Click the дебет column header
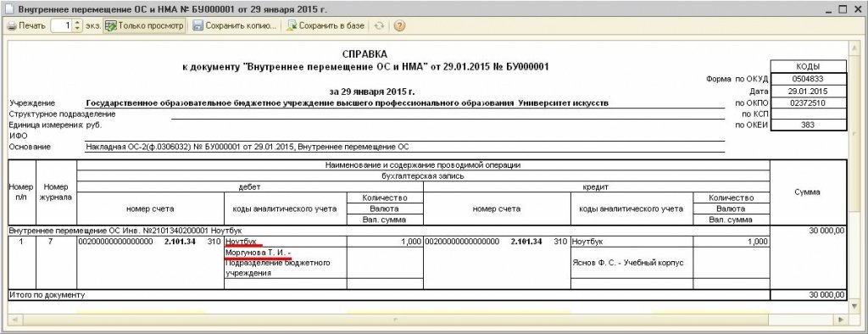Screen dimensions: 868x334 250,187
